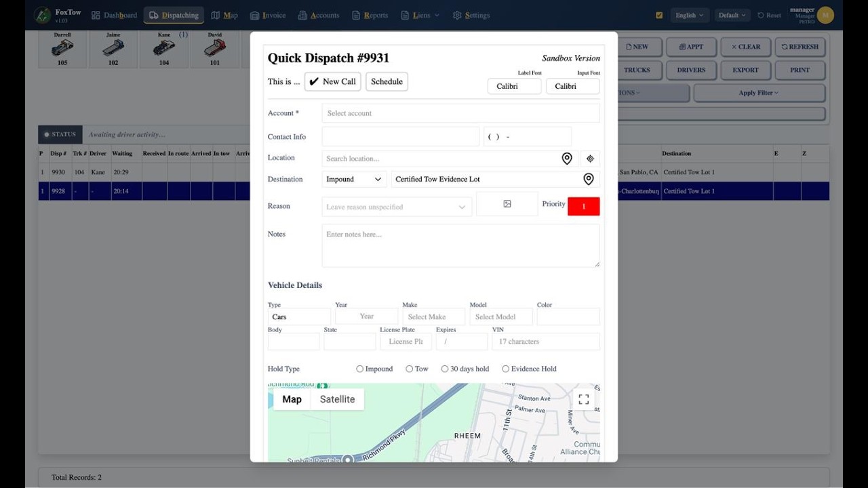Toggle the yellow checkbox in top bar
Screen dimensions: 868x488
[x=659, y=15]
